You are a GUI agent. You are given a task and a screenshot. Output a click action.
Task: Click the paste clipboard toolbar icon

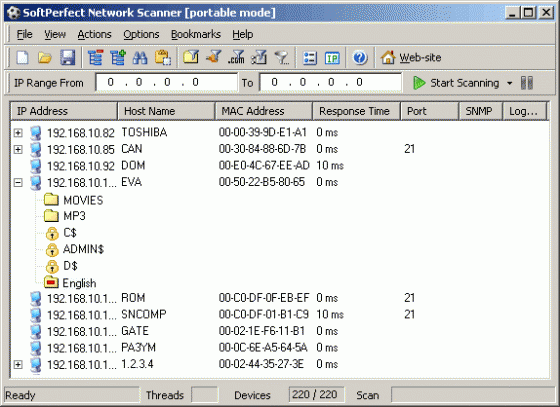pos(163,57)
